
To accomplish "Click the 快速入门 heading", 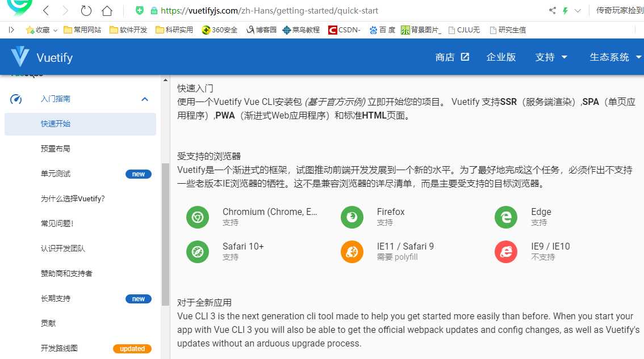I will click(x=195, y=88).
